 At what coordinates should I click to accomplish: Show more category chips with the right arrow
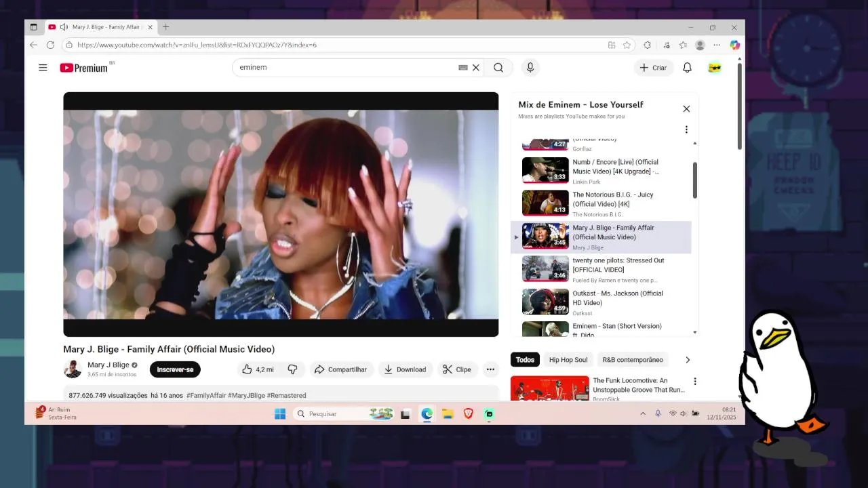tap(688, 360)
